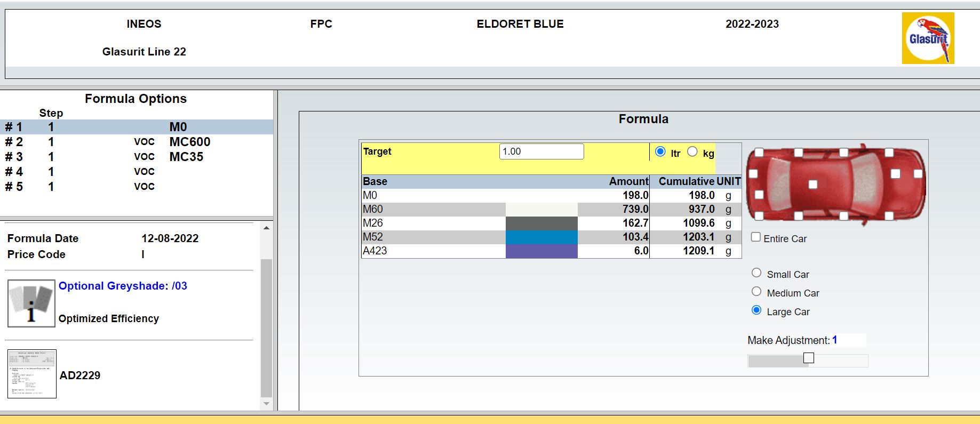Select the ltr unit radio button
Image resolution: width=980 pixels, height=424 pixels.
point(660,151)
